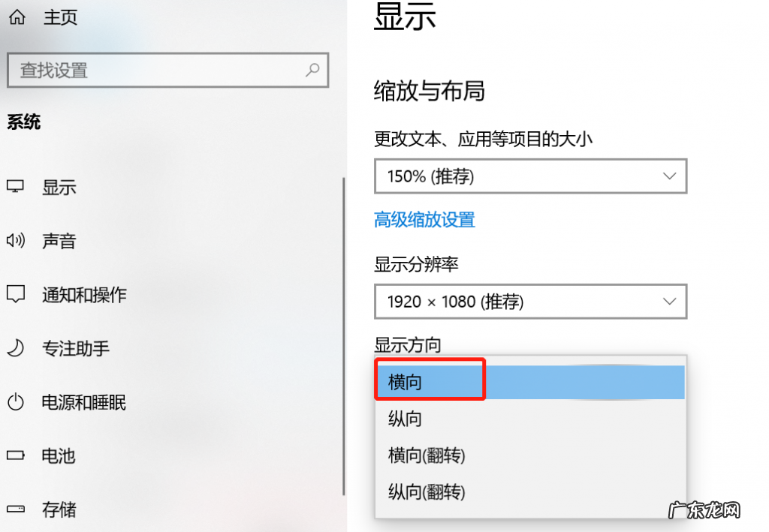Click the Focus assist (专注助手) moon icon
Image resolution: width=769 pixels, height=532 pixels.
(x=16, y=348)
